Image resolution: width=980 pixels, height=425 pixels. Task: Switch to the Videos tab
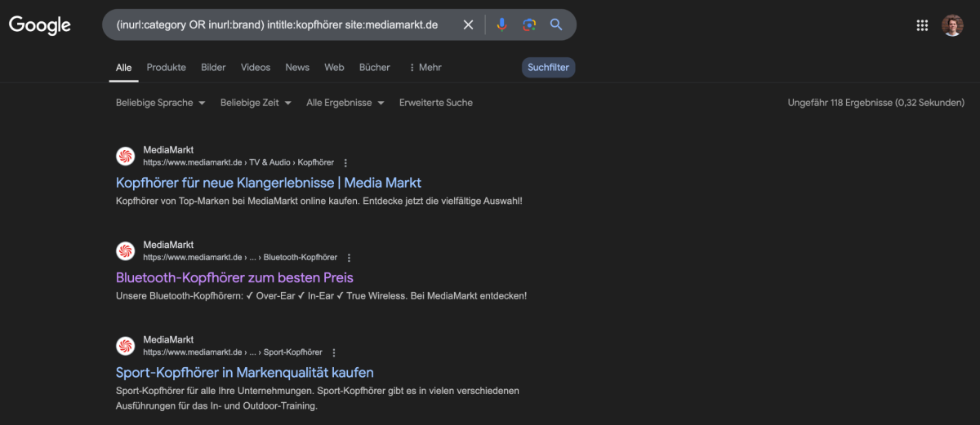click(x=256, y=68)
